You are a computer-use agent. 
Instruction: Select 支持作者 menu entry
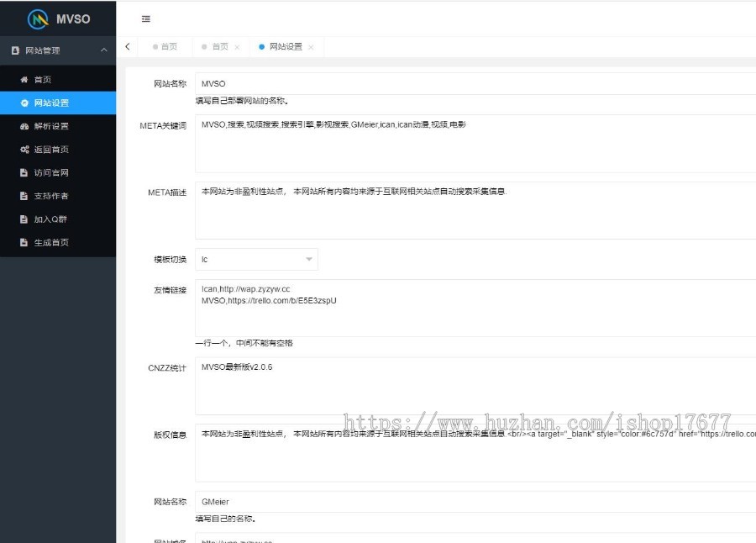click(x=58, y=196)
